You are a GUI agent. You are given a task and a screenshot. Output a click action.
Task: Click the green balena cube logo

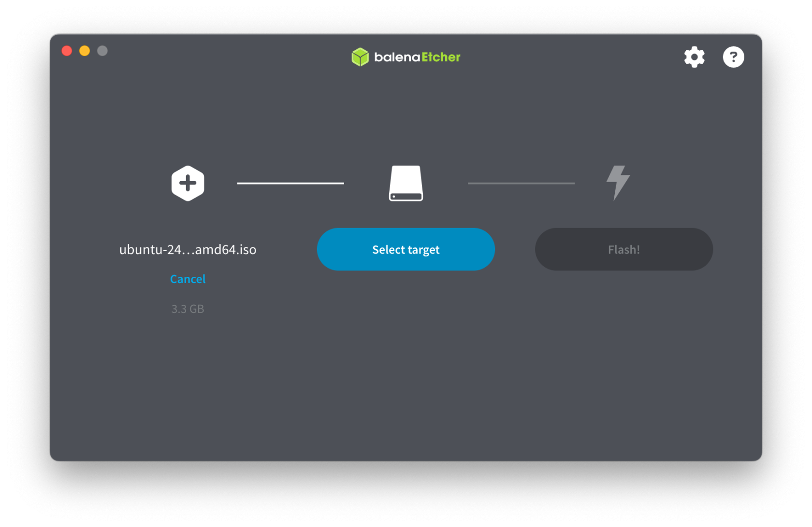pyautogui.click(x=360, y=57)
